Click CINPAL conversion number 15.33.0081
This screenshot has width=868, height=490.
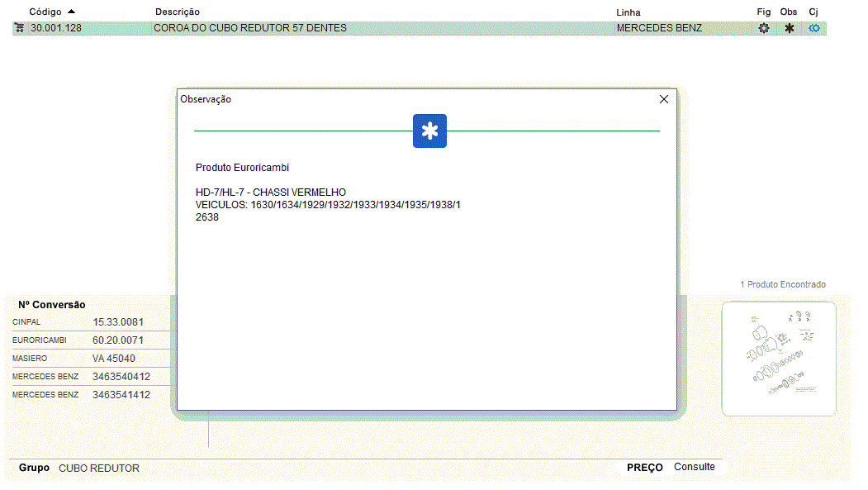coord(118,322)
